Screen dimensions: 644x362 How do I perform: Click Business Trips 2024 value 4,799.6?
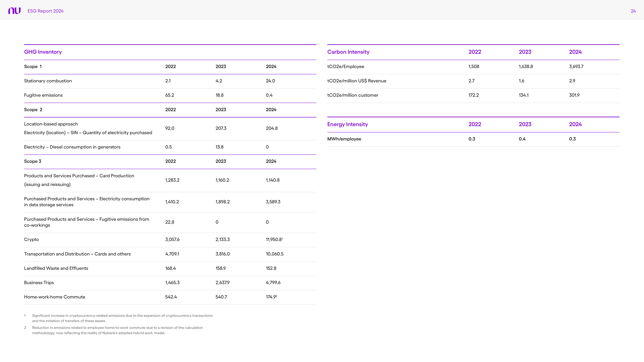[x=273, y=283]
